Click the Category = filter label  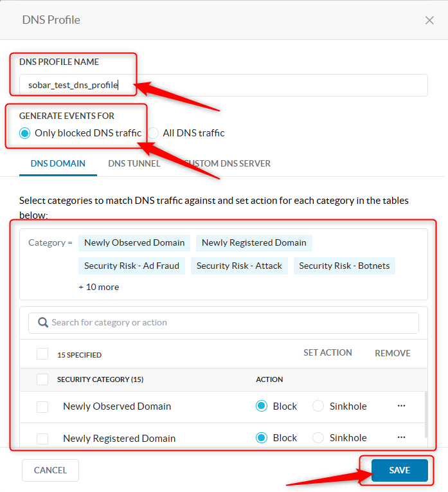(x=50, y=243)
